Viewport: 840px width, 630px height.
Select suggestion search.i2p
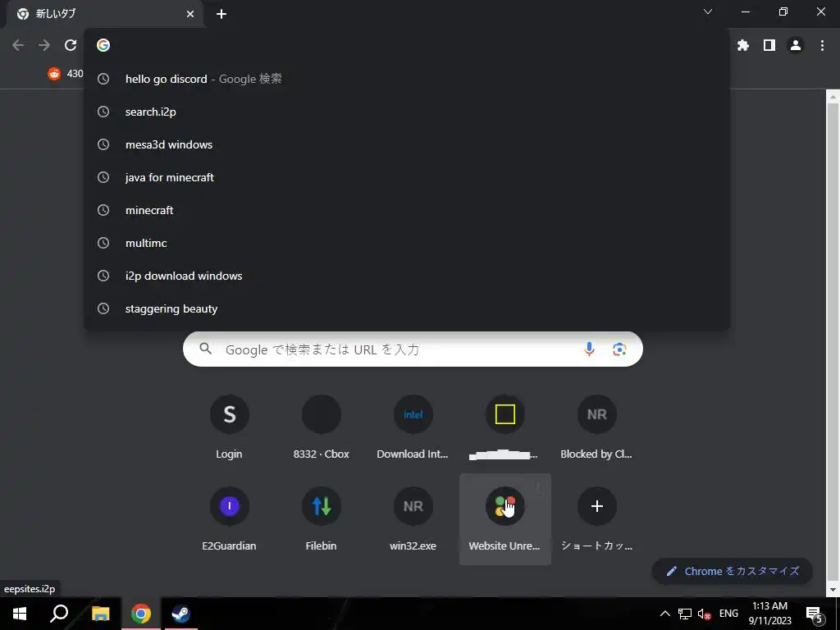click(x=407, y=112)
